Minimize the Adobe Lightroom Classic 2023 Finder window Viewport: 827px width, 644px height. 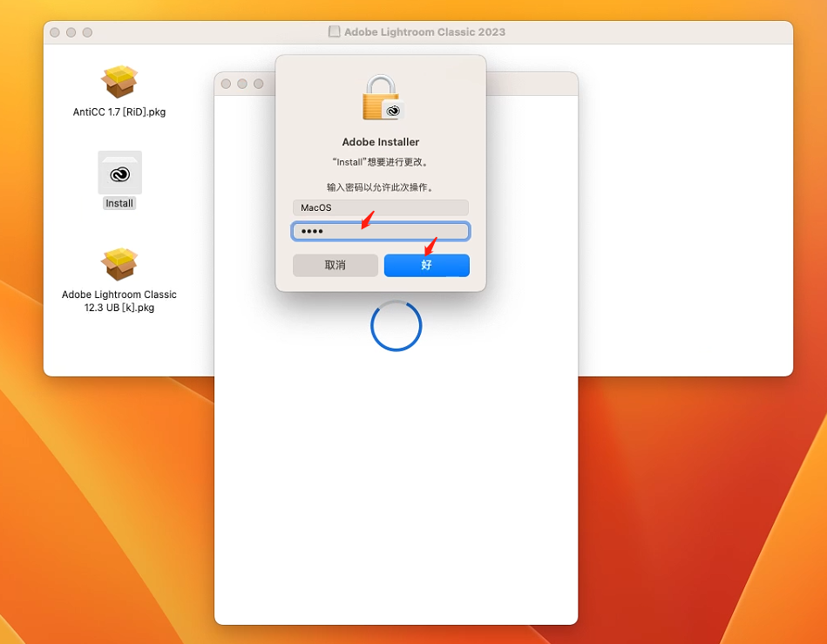71,32
